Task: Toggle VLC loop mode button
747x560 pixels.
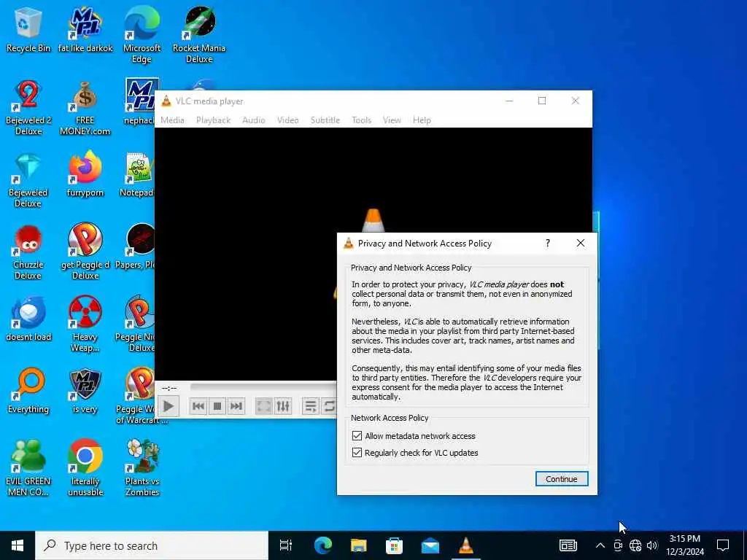Action: tap(329, 406)
